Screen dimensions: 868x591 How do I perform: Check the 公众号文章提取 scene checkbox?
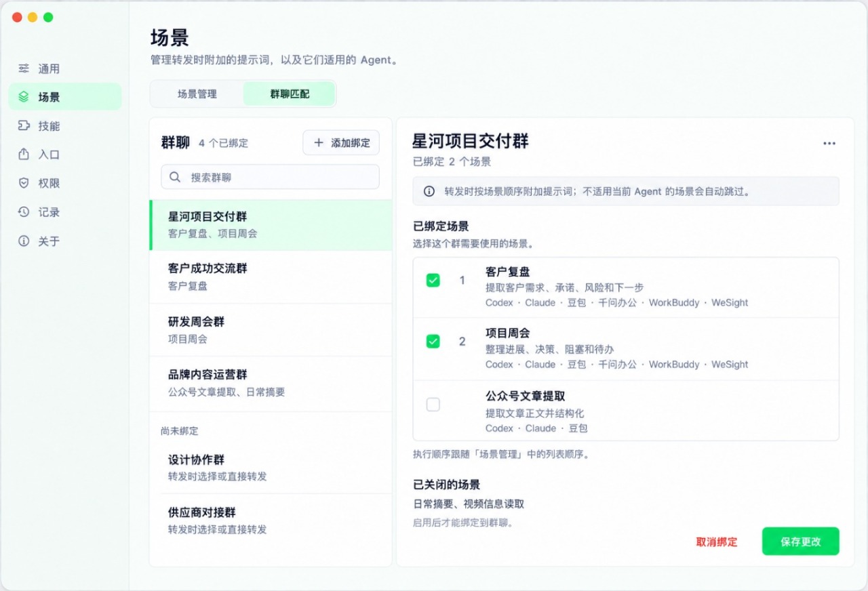click(433, 405)
